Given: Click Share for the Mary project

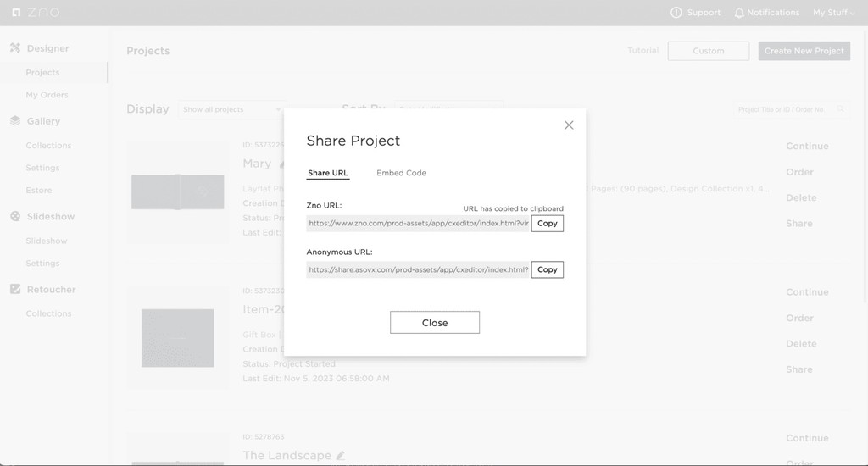Looking at the screenshot, I should coord(799,224).
